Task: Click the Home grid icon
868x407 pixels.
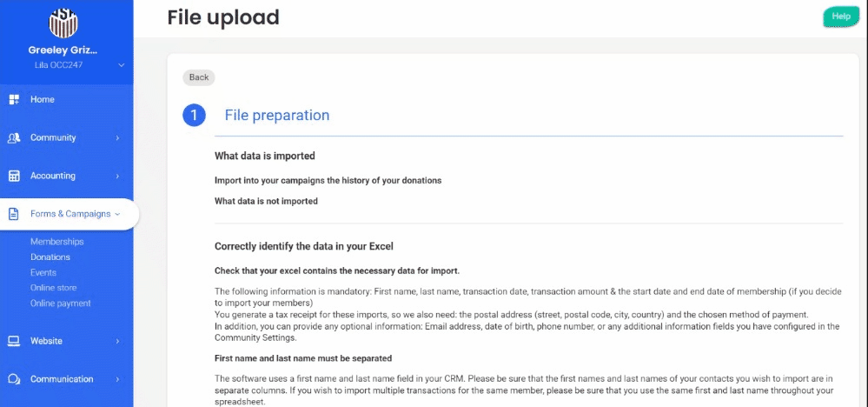Action: 14,100
